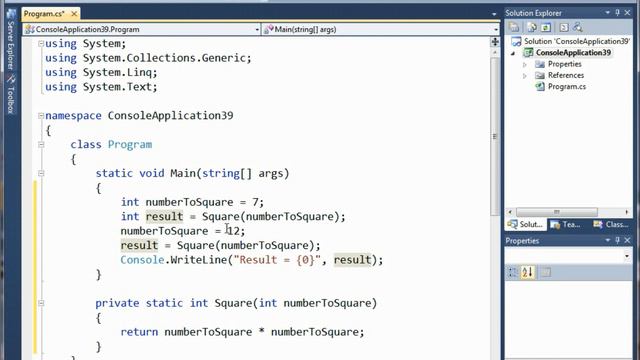The height and width of the screenshot is (360, 640).
Task: Select the Properties label in Solution Explorer tree
Action: [564, 64]
